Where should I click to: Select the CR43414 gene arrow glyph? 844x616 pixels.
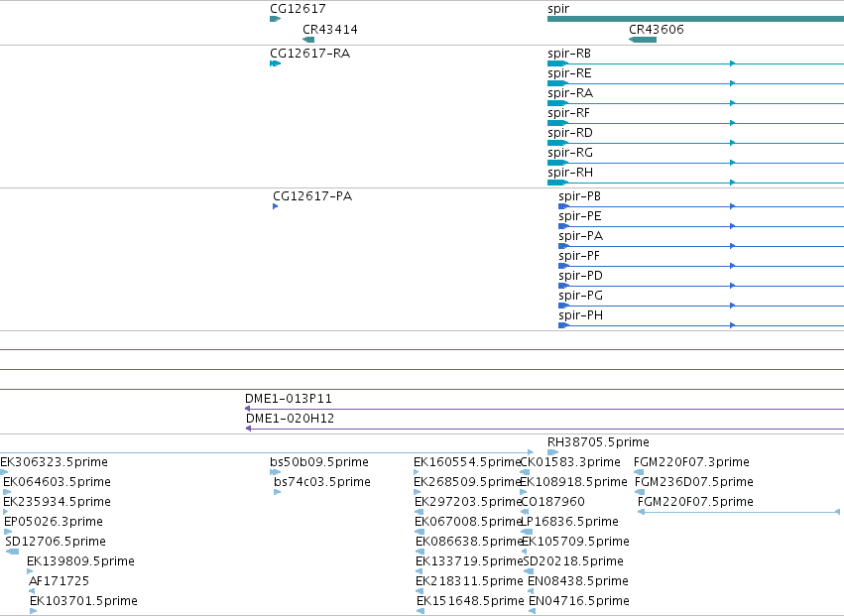coord(308,40)
